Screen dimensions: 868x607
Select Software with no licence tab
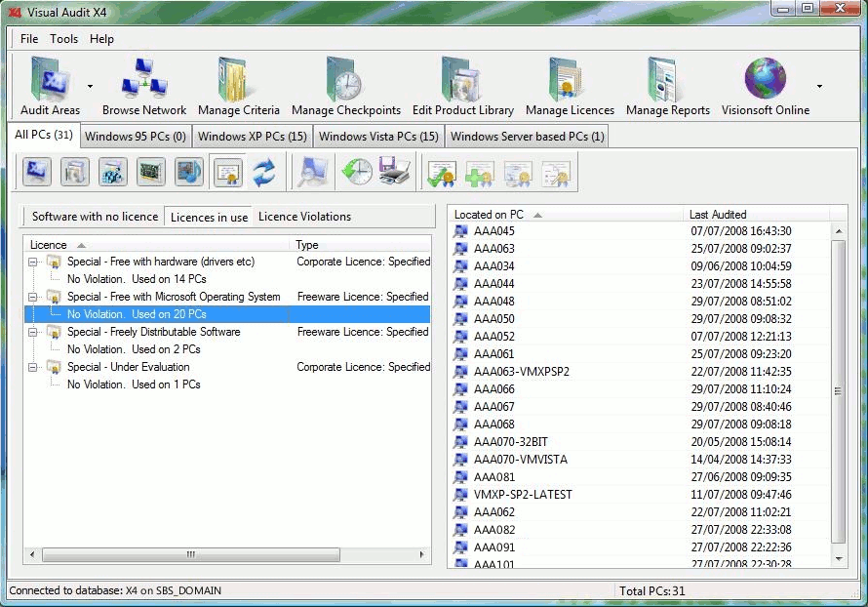(x=95, y=217)
